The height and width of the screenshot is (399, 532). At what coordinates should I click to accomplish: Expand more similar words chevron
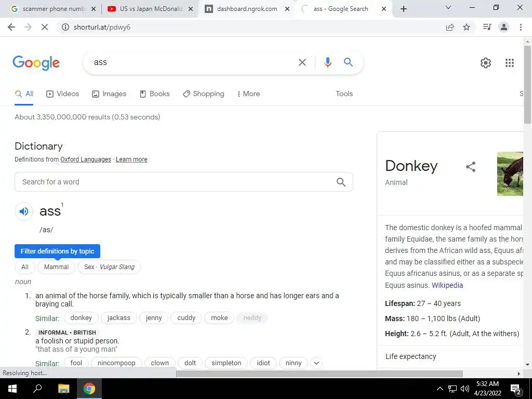(316, 363)
